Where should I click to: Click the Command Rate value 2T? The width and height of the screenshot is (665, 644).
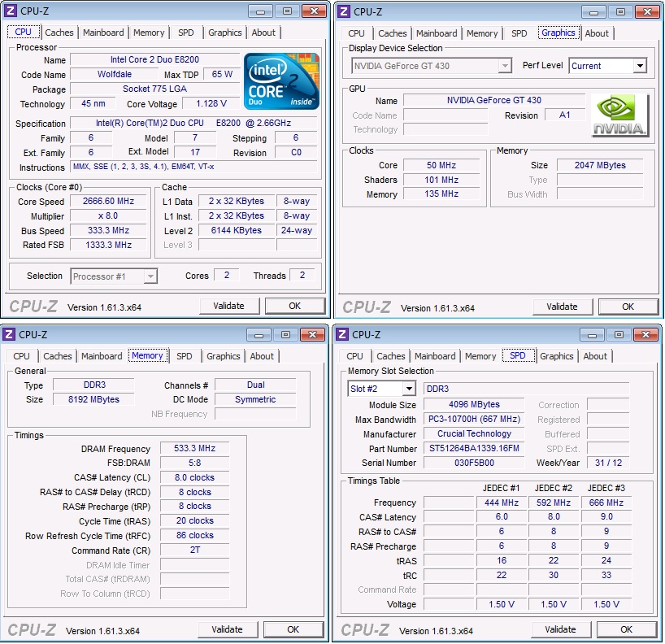[194, 550]
